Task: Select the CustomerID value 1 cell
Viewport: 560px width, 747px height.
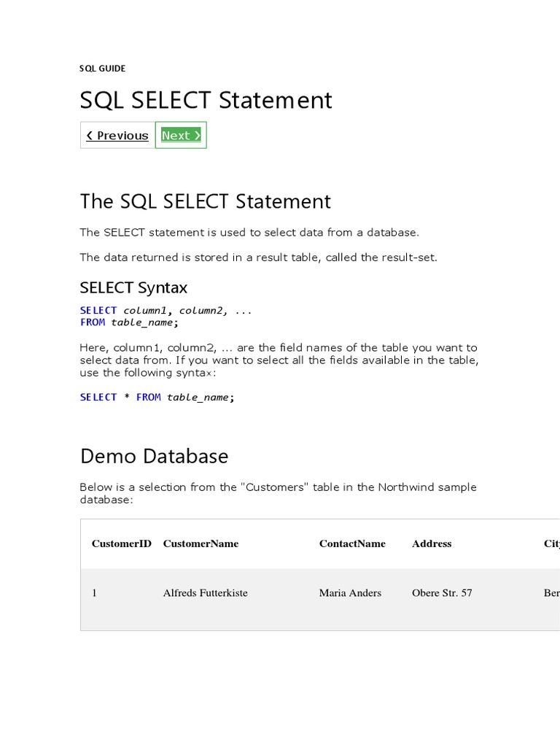Action: [94, 593]
